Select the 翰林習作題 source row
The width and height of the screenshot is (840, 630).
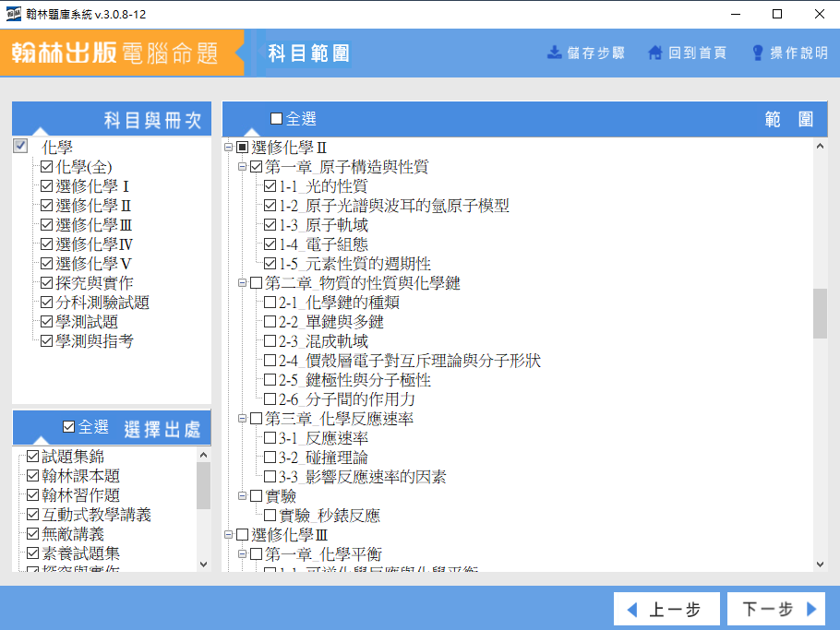(x=81, y=495)
